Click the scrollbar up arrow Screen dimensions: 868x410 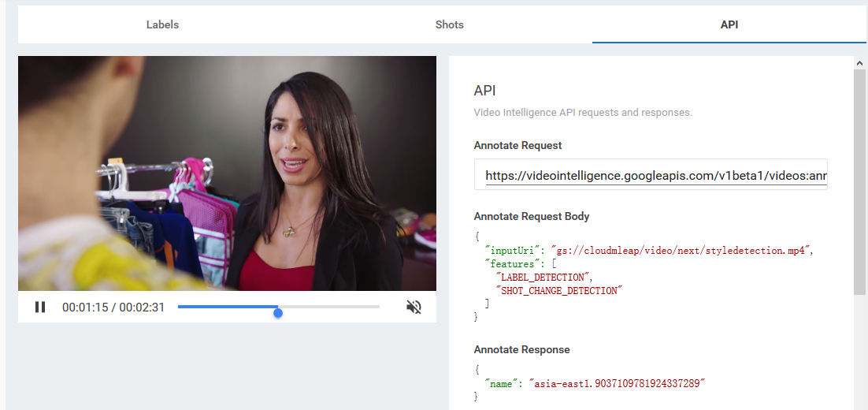pyautogui.click(x=859, y=64)
